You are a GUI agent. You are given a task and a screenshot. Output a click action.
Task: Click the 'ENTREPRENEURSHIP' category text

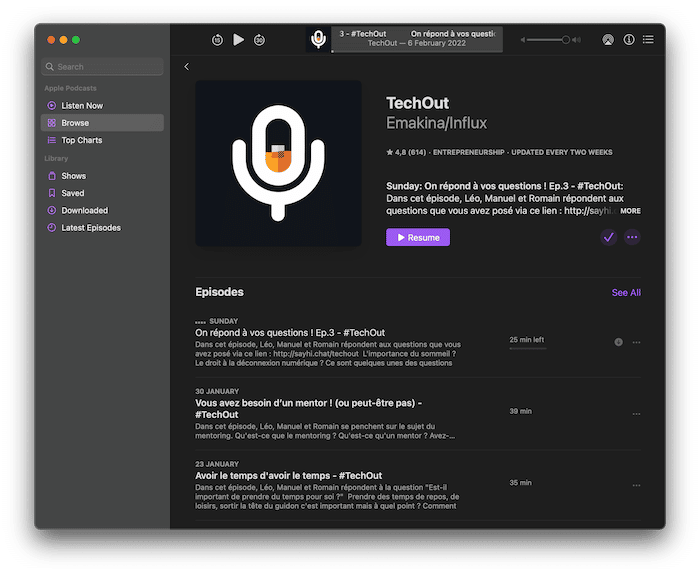point(468,152)
